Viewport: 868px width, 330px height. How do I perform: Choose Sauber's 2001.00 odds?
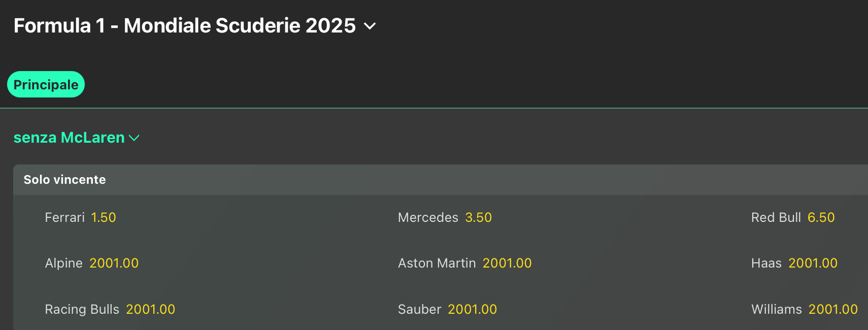472,309
